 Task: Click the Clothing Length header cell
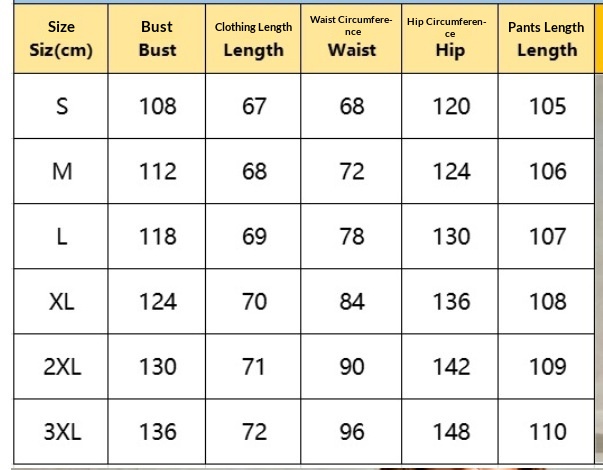click(253, 39)
